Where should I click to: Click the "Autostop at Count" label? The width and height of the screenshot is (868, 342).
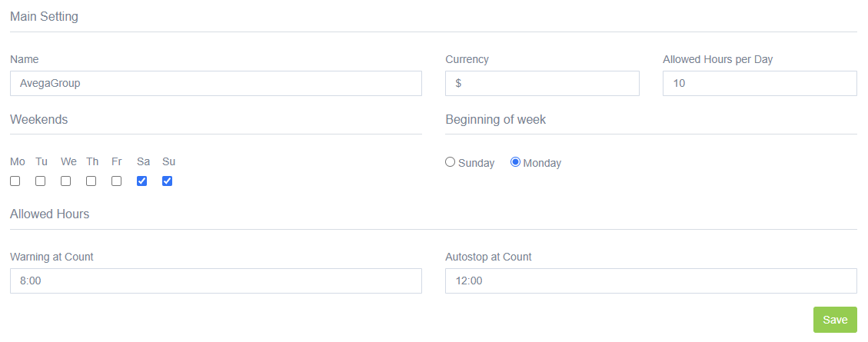tap(488, 257)
